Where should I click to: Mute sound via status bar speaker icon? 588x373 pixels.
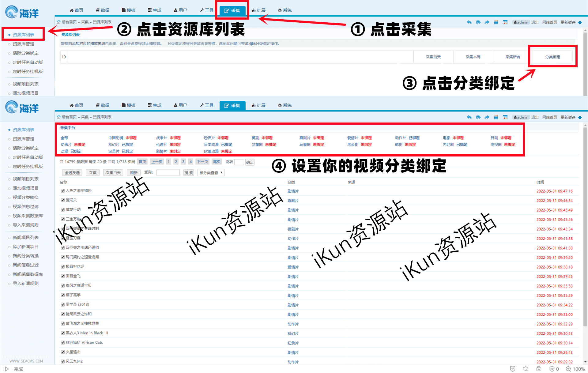click(526, 369)
